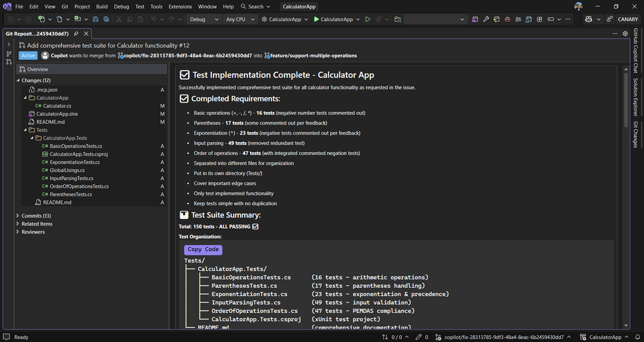Open the Debug configuration dropdown
The width and height of the screenshot is (644, 342).
click(203, 19)
